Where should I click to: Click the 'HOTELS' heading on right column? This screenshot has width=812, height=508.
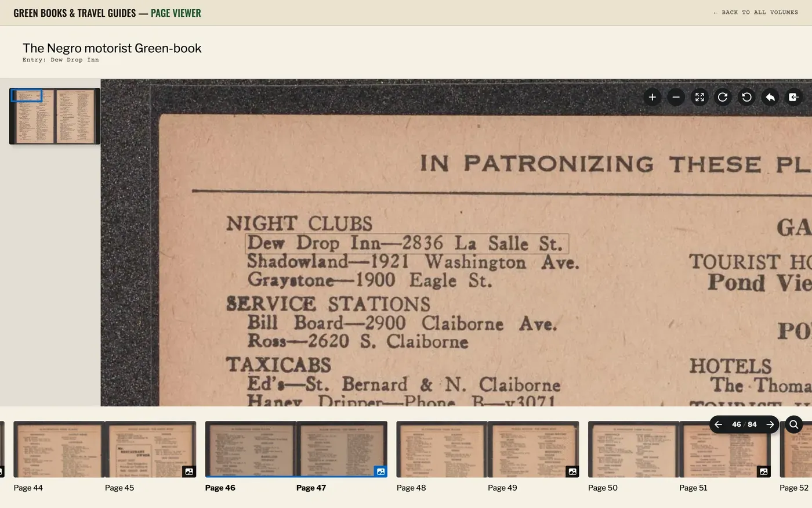tap(730, 366)
